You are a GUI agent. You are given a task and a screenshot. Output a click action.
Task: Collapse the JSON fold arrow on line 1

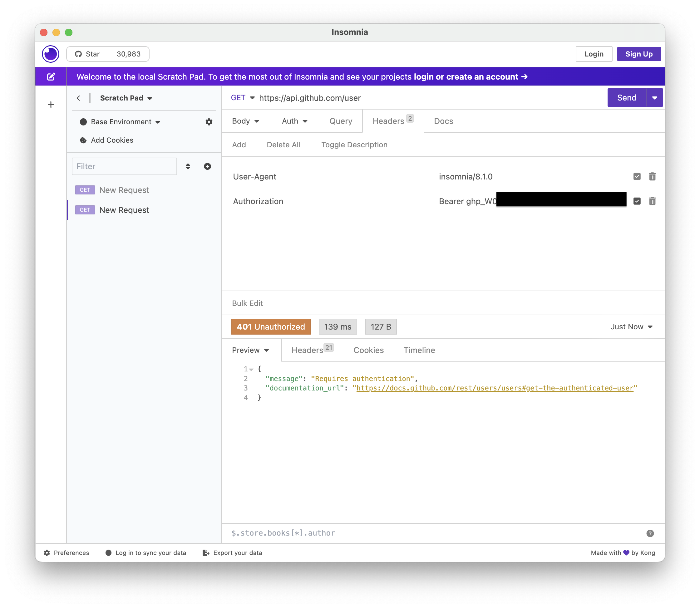[251, 370]
